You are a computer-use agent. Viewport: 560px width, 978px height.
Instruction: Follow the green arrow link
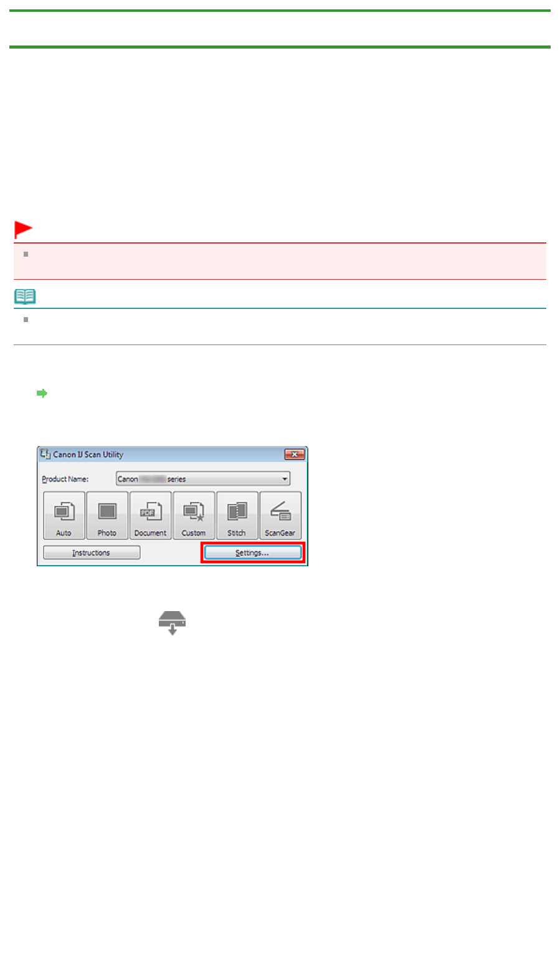pyautogui.click(x=42, y=393)
